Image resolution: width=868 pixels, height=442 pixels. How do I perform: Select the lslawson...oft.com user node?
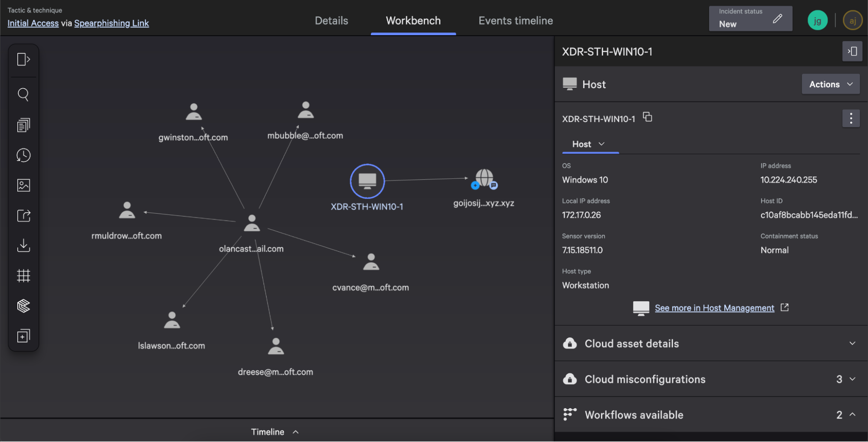[x=172, y=320]
